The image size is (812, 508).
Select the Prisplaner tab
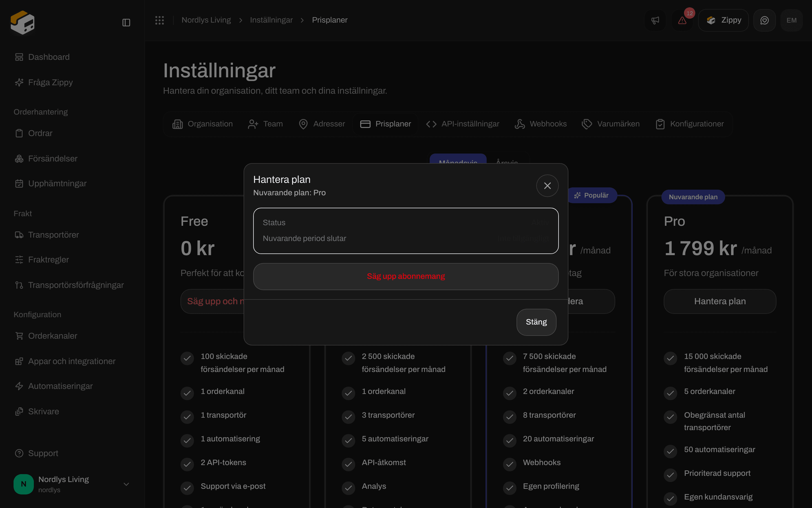(385, 124)
